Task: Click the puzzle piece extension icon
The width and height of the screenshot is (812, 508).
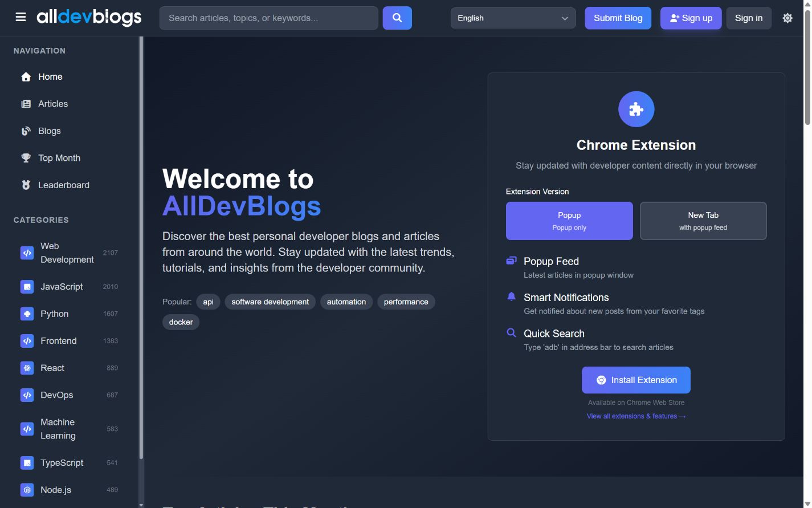Action: (636, 109)
